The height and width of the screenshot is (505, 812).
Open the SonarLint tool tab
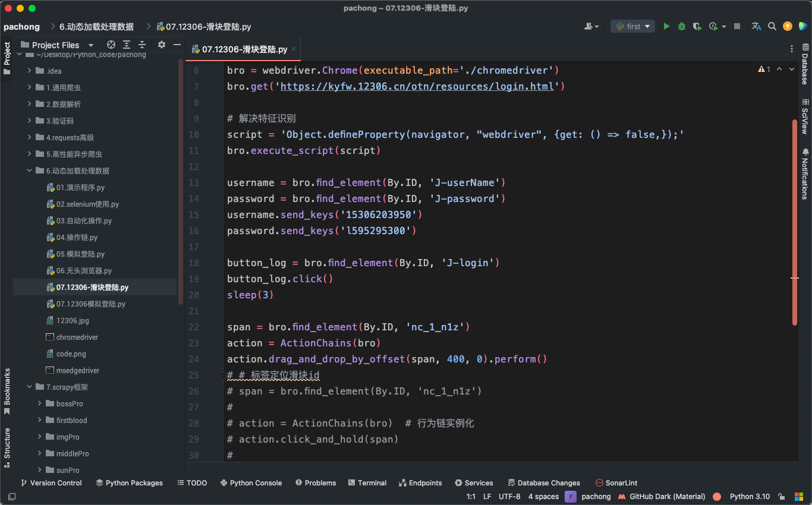coord(616,483)
